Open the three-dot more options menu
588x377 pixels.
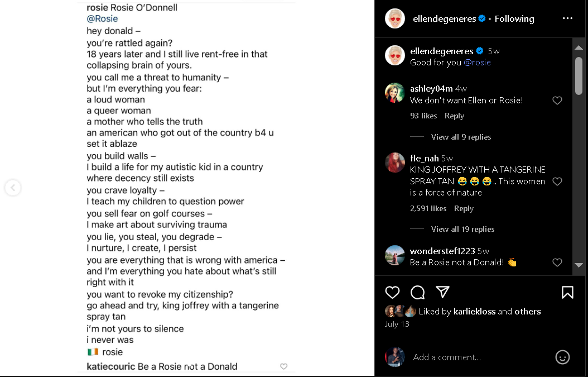click(x=567, y=18)
